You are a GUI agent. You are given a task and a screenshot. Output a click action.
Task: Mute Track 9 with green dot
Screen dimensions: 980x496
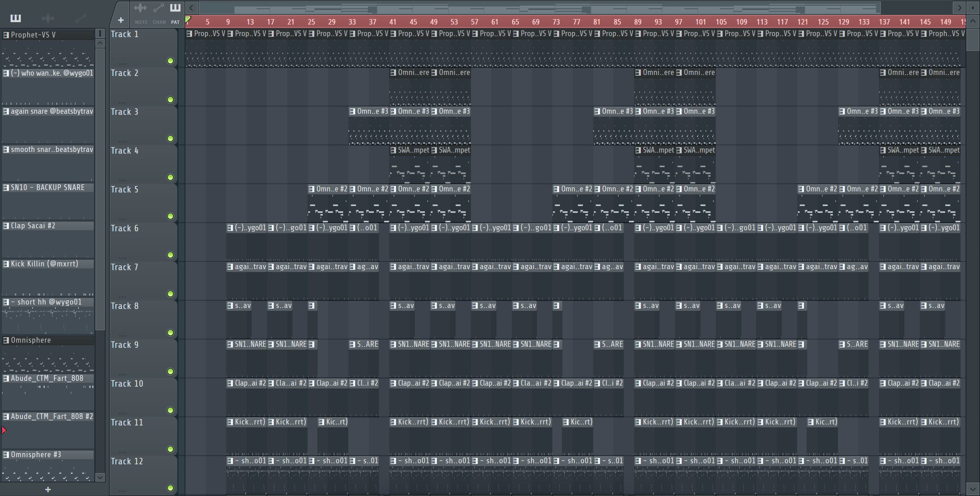[171, 372]
